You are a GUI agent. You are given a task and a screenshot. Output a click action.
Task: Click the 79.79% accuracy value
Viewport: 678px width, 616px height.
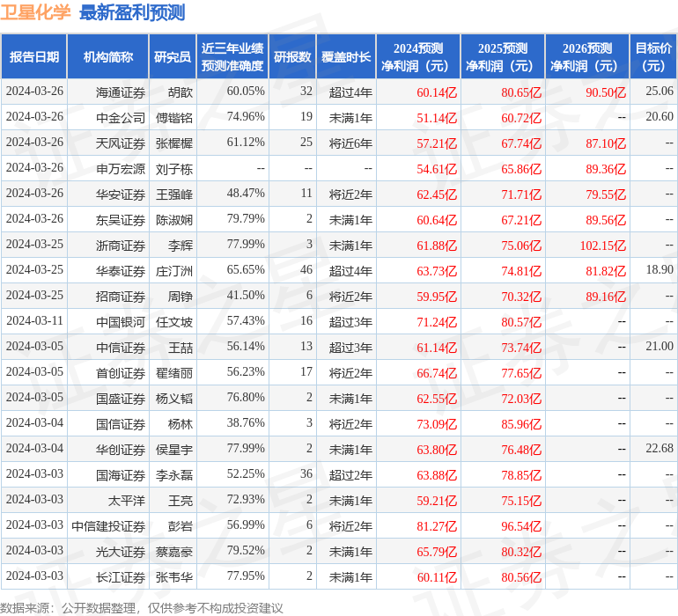click(246, 218)
